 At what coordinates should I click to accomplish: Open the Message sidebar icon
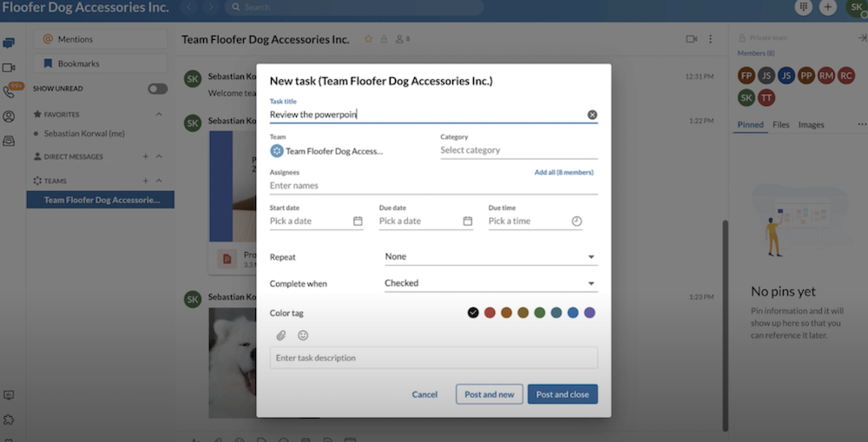(9, 43)
